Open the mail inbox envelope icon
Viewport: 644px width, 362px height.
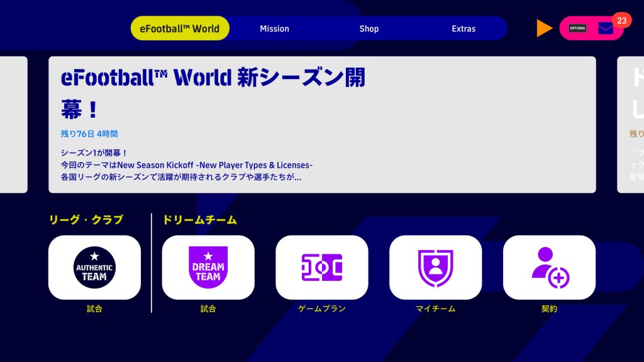coord(606,28)
